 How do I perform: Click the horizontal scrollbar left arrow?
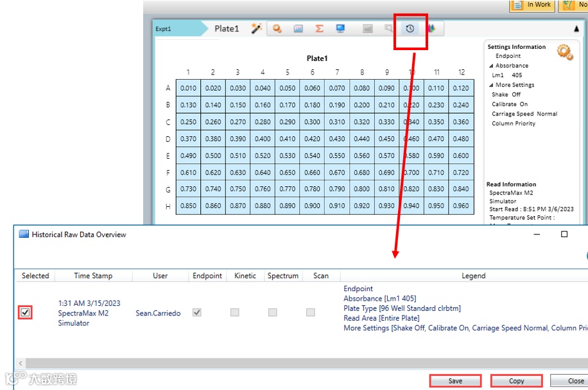[21, 363]
